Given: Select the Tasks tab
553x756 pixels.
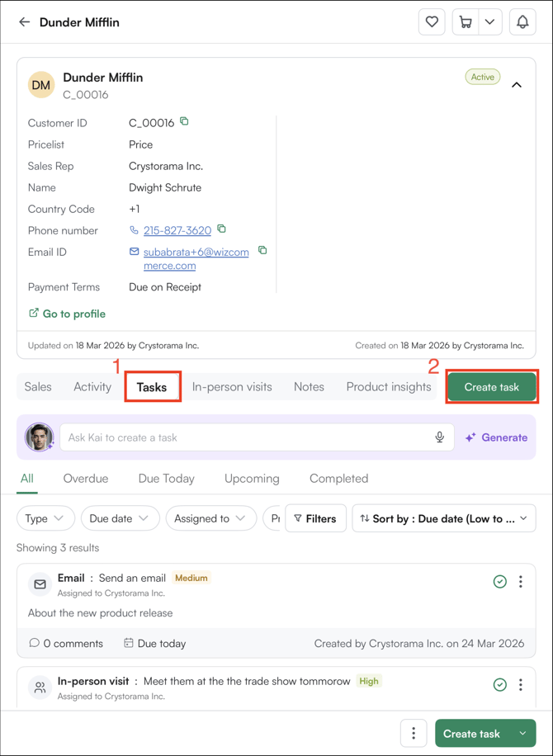Looking at the screenshot, I should [x=152, y=387].
